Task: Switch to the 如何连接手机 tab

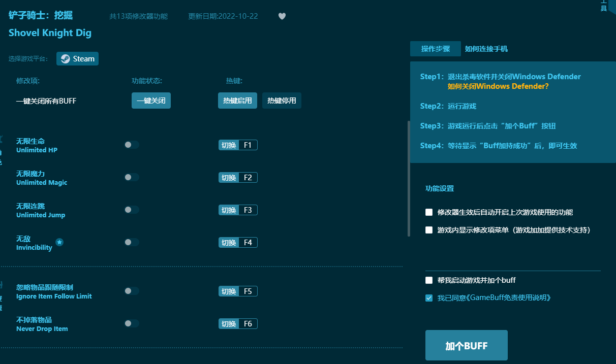Action: (x=486, y=49)
